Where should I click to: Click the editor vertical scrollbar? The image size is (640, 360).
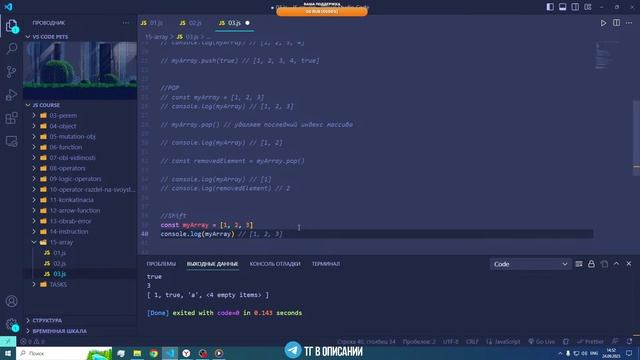pyautogui.click(x=636, y=139)
